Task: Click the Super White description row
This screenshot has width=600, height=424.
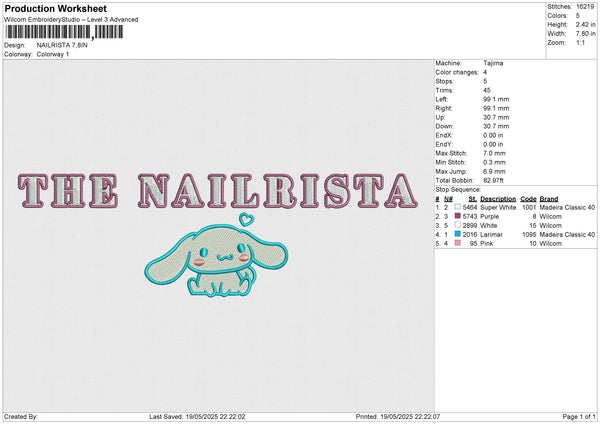Action: 498,207
